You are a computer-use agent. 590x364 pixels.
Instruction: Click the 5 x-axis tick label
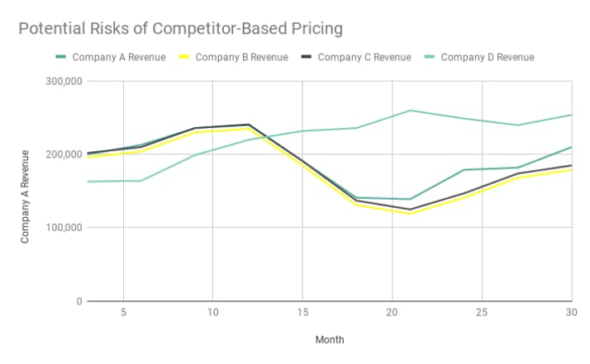click(x=123, y=314)
